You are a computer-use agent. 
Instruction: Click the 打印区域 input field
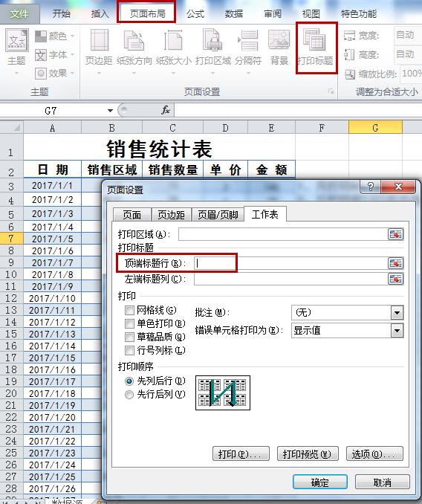[283, 234]
